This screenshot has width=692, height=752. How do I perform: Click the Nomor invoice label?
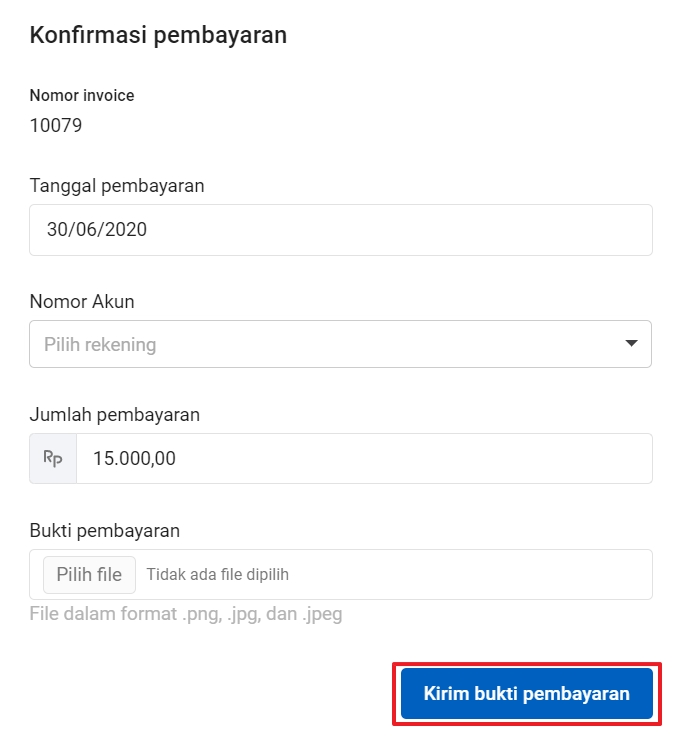pyautogui.click(x=82, y=96)
